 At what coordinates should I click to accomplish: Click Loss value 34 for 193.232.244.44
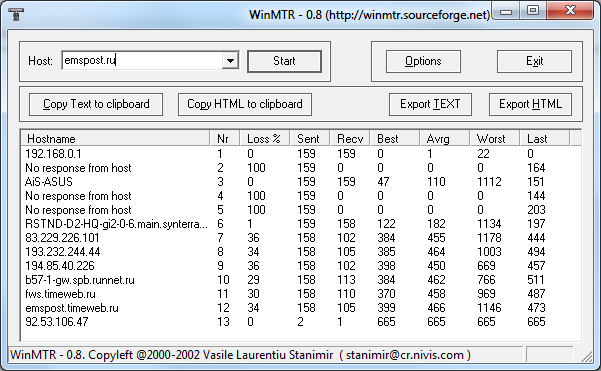(253, 252)
